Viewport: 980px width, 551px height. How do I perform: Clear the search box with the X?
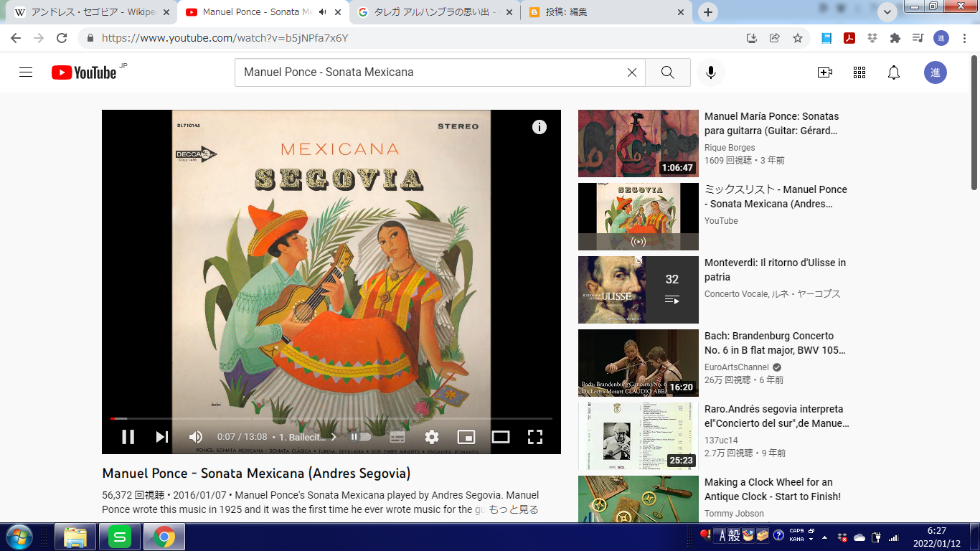pos(631,72)
